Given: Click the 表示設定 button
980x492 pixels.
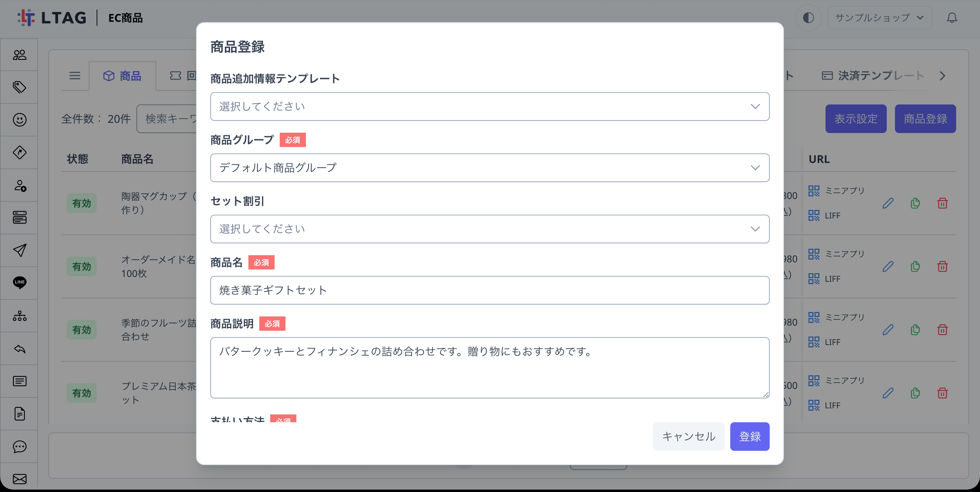Looking at the screenshot, I should pos(855,119).
